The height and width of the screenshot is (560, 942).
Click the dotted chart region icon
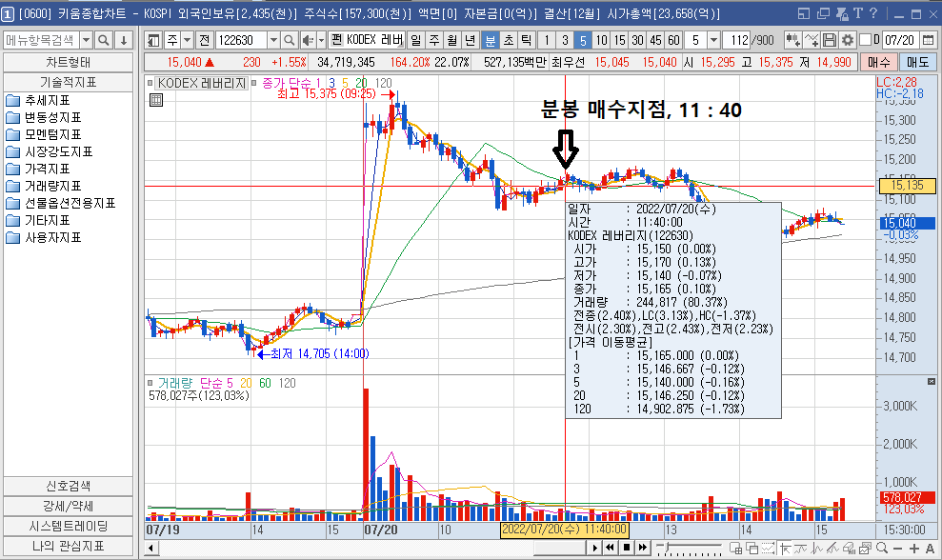click(768, 548)
